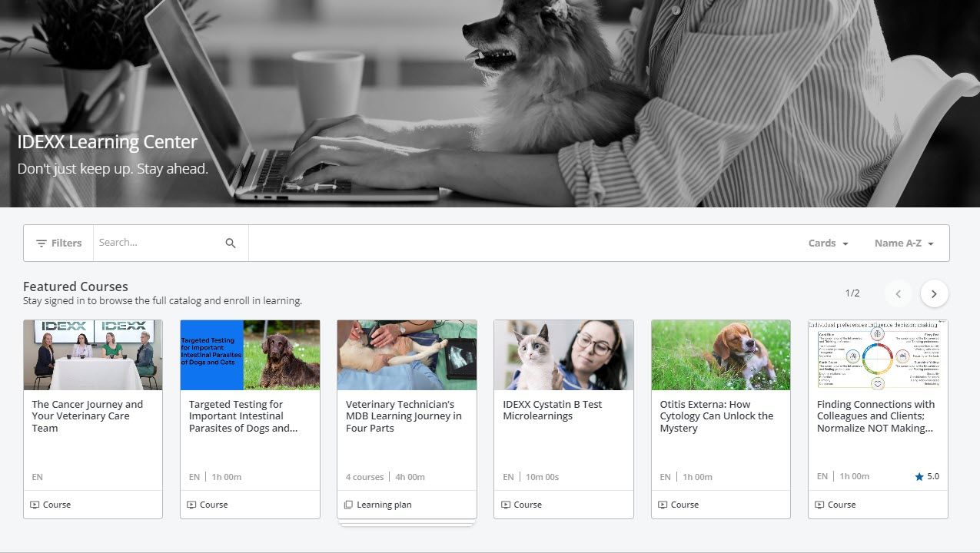Select "Otitis Externa: How Cytology" title
Screen dimensions: 980x553
[716, 416]
